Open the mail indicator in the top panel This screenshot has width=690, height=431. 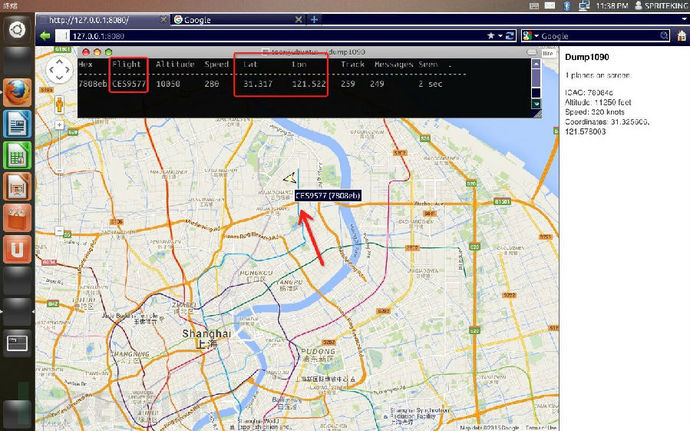click(x=550, y=6)
